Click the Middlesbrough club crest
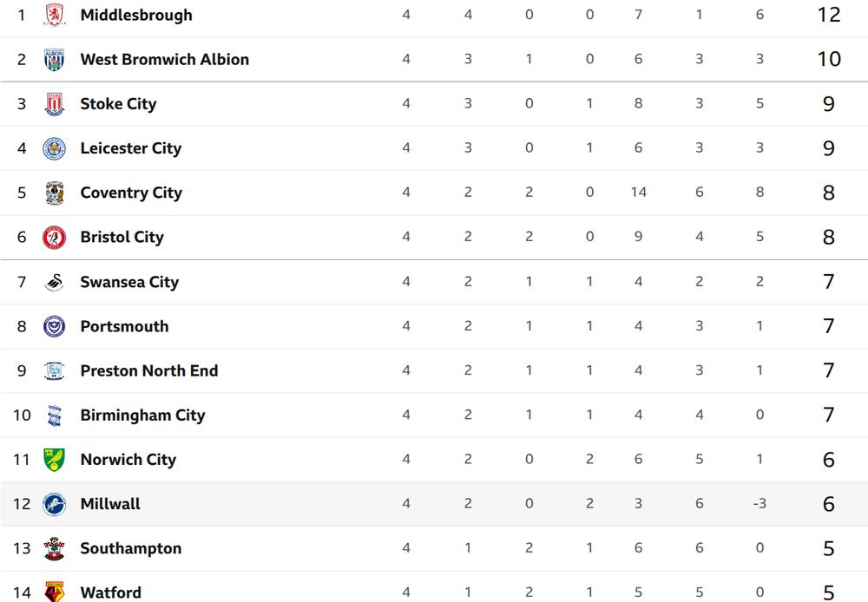868x602 pixels. point(54,15)
